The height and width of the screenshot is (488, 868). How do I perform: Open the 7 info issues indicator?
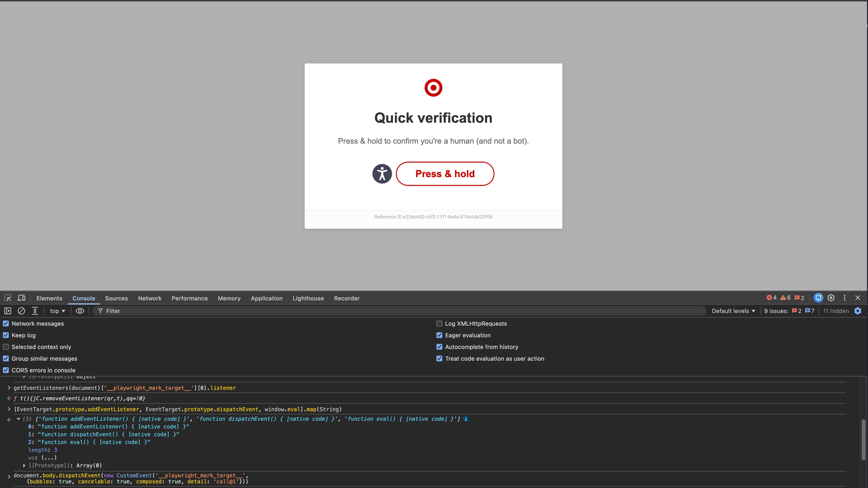coord(809,311)
